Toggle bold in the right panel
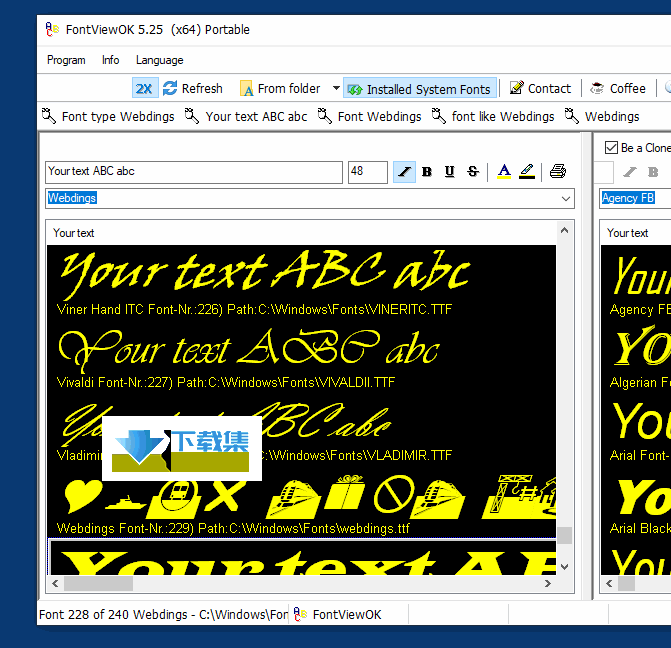Screen dimensions: 671x648 (x=653, y=172)
